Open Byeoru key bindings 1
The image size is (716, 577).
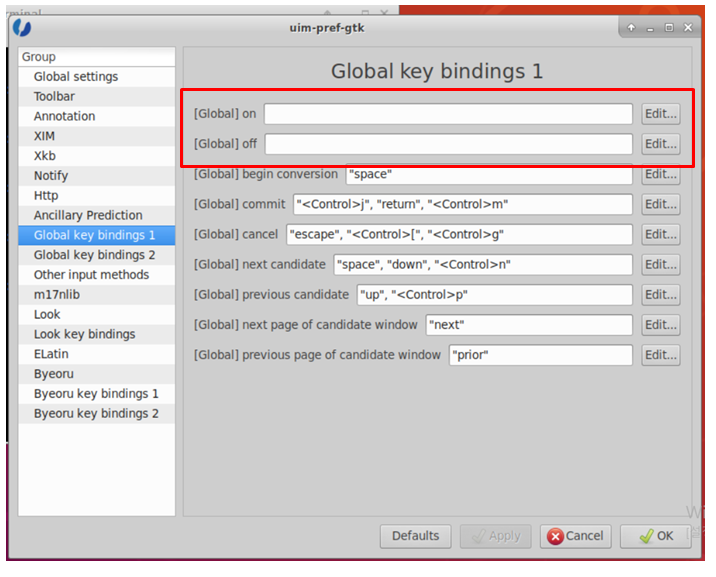pyautogui.click(x=96, y=393)
